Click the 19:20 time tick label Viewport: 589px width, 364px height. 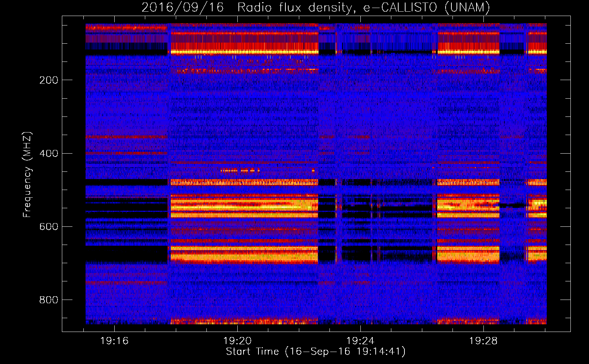237,341
